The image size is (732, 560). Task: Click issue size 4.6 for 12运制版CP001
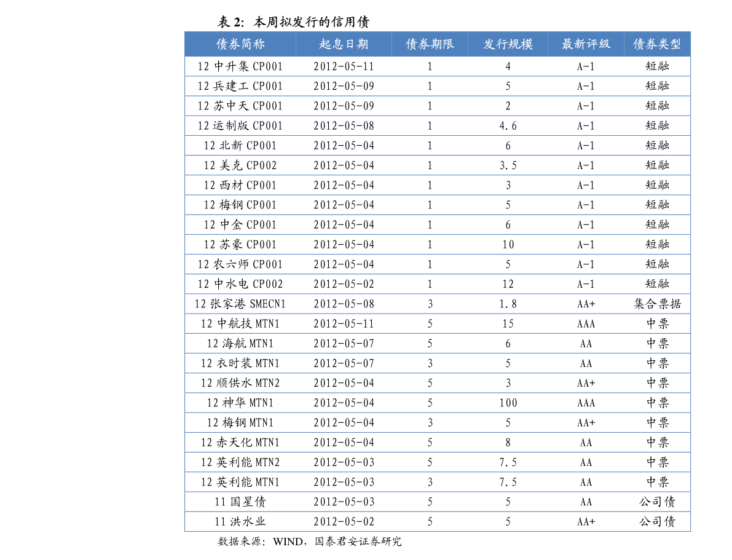[x=508, y=125]
